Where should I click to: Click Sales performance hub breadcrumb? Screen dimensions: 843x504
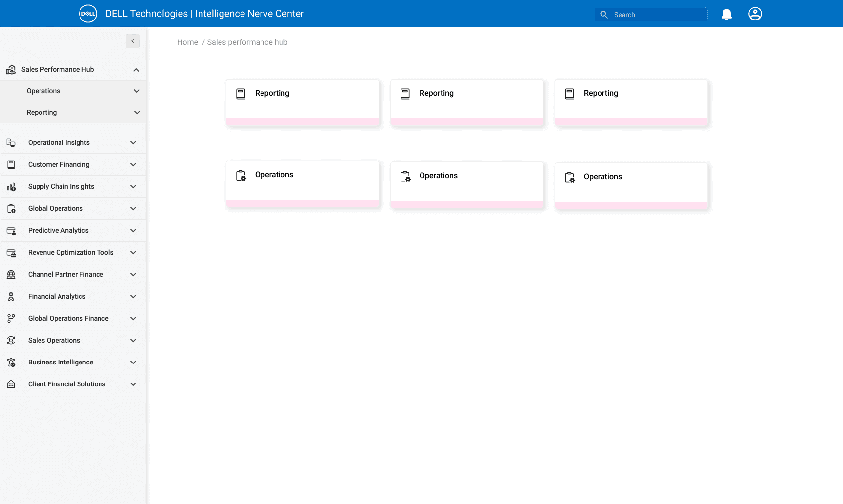[x=247, y=42]
